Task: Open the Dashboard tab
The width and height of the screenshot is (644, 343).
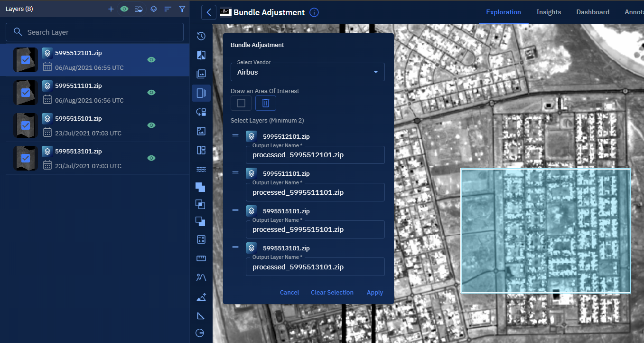Action: coord(593,12)
